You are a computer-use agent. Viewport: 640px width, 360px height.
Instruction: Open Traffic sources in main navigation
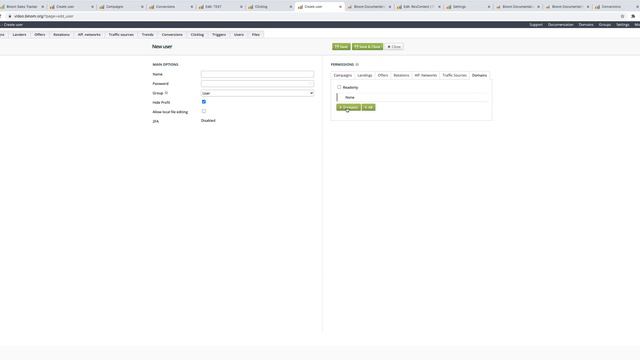(121, 35)
